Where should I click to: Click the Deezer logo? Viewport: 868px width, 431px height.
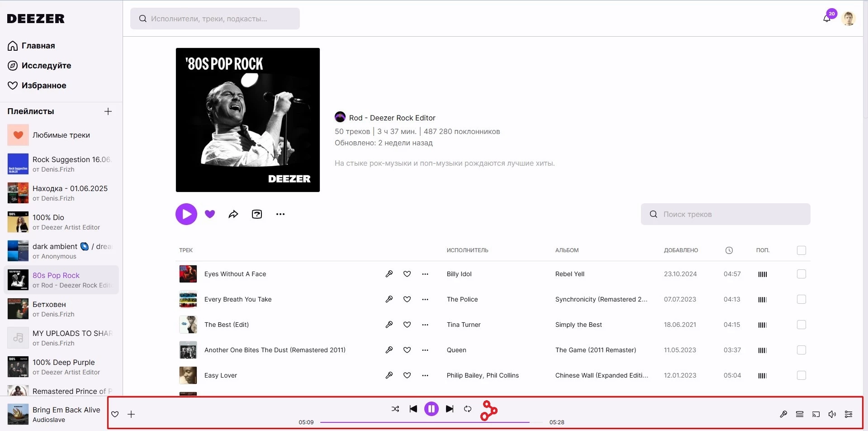(36, 19)
